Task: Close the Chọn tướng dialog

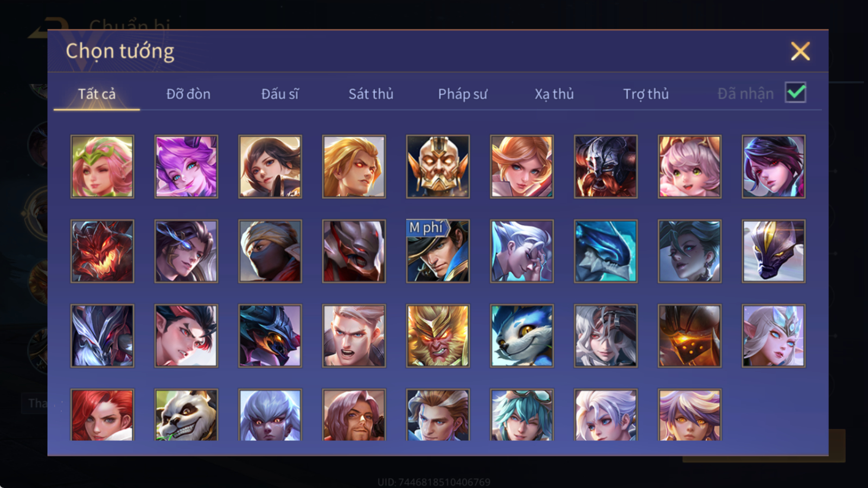Action: point(800,52)
